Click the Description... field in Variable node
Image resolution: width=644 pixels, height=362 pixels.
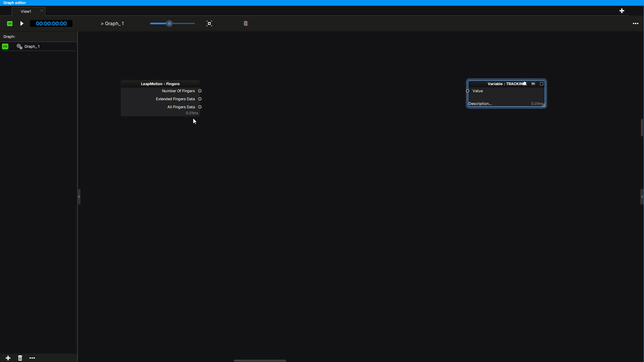(480, 104)
